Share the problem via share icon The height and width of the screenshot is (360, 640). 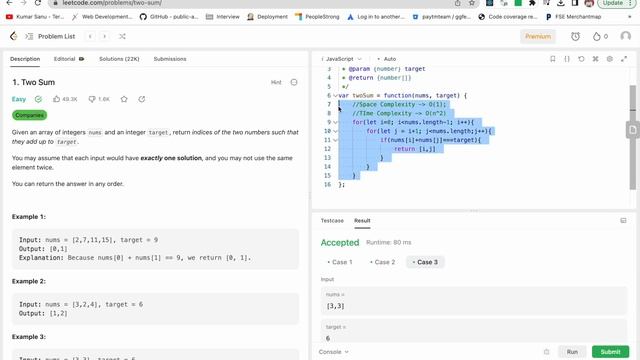[x=142, y=99]
